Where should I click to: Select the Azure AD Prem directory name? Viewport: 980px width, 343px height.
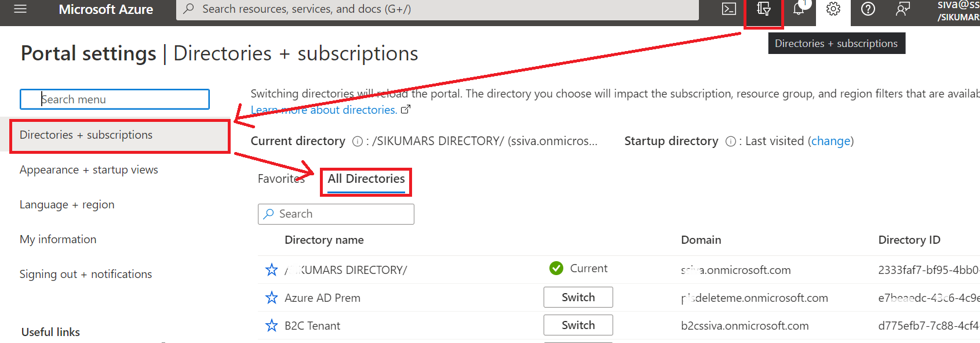pyautogui.click(x=322, y=298)
